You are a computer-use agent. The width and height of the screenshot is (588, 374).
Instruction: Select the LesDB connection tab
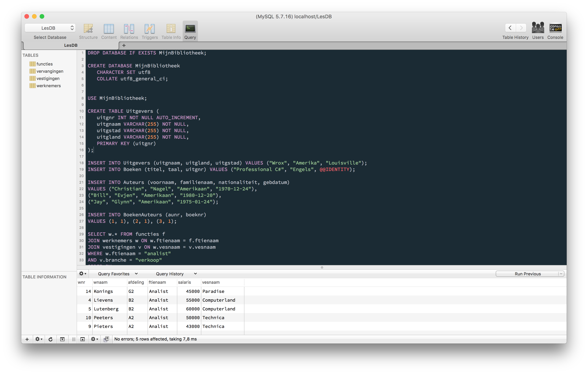[x=71, y=45]
